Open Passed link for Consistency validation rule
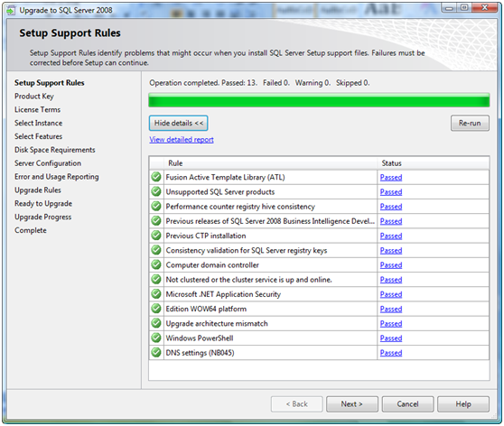 tap(391, 250)
